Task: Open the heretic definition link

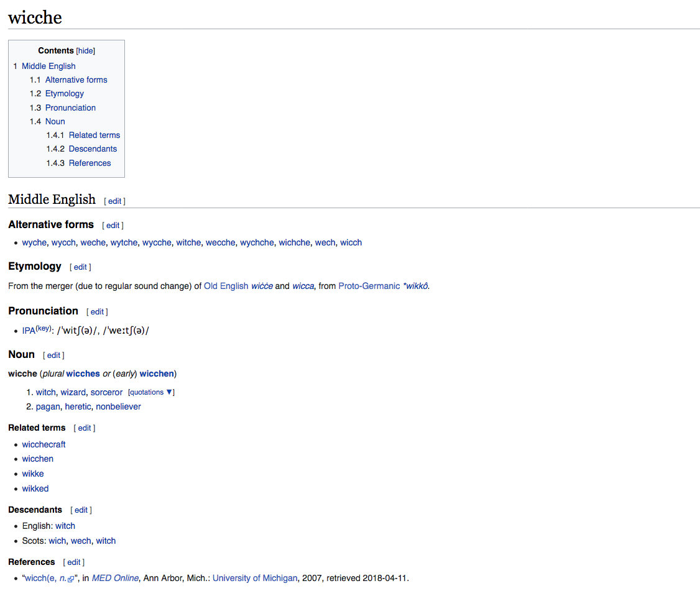Action: [78, 406]
